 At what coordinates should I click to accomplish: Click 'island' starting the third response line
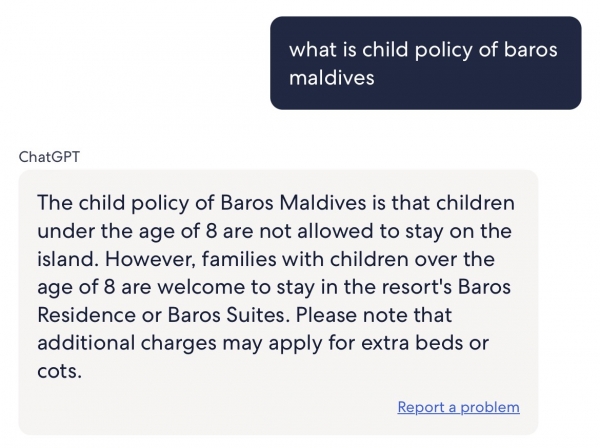[65, 259]
